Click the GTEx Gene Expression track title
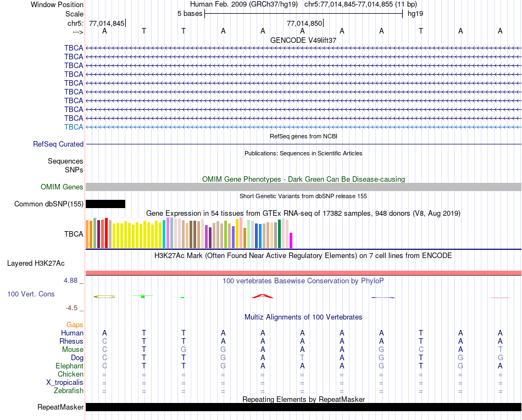The image size is (522, 420). coord(303,213)
